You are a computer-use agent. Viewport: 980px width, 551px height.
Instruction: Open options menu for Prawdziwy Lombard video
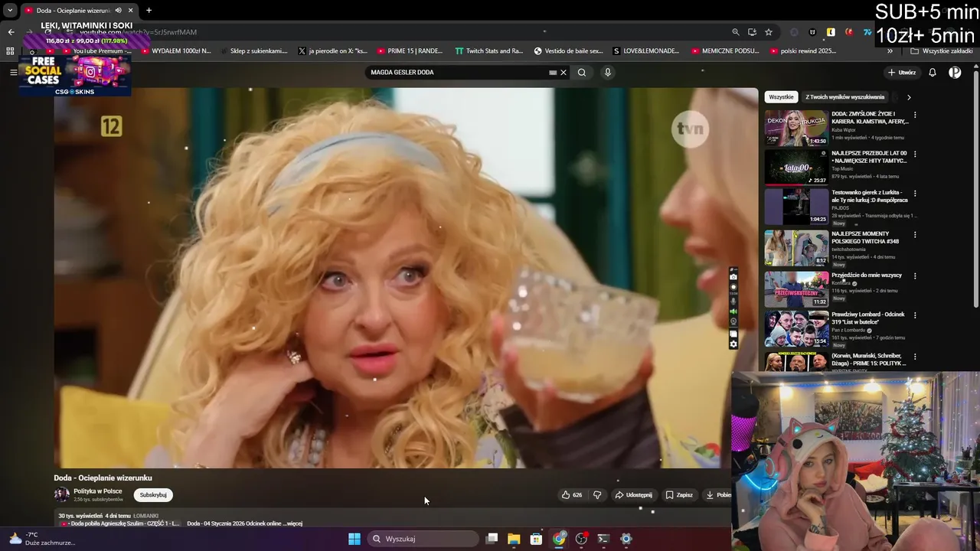(915, 315)
